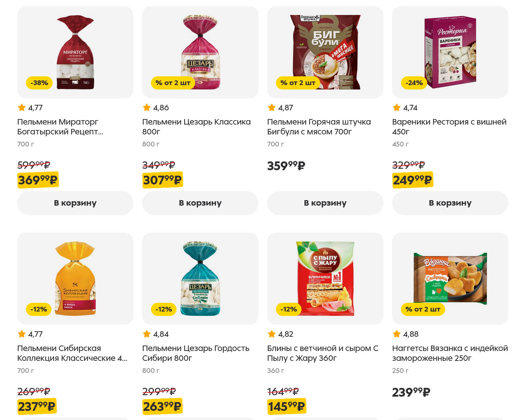
Task: Add Бигбули pelmeni to cart
Action: coord(325,203)
